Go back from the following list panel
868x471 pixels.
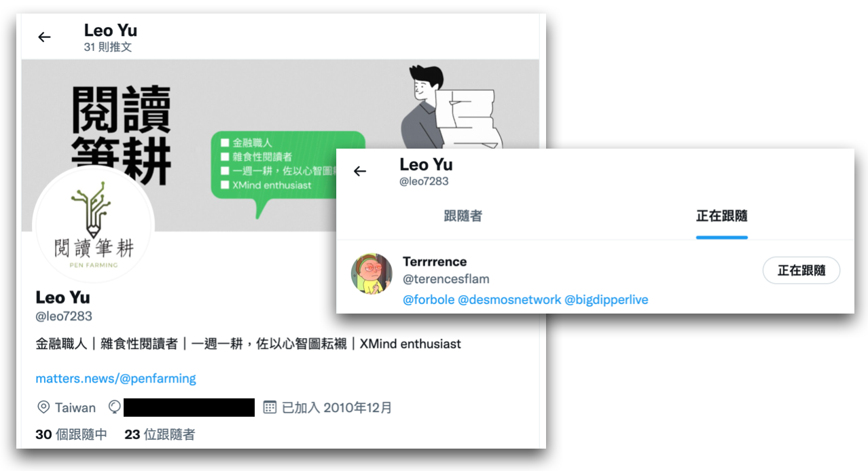(x=360, y=171)
